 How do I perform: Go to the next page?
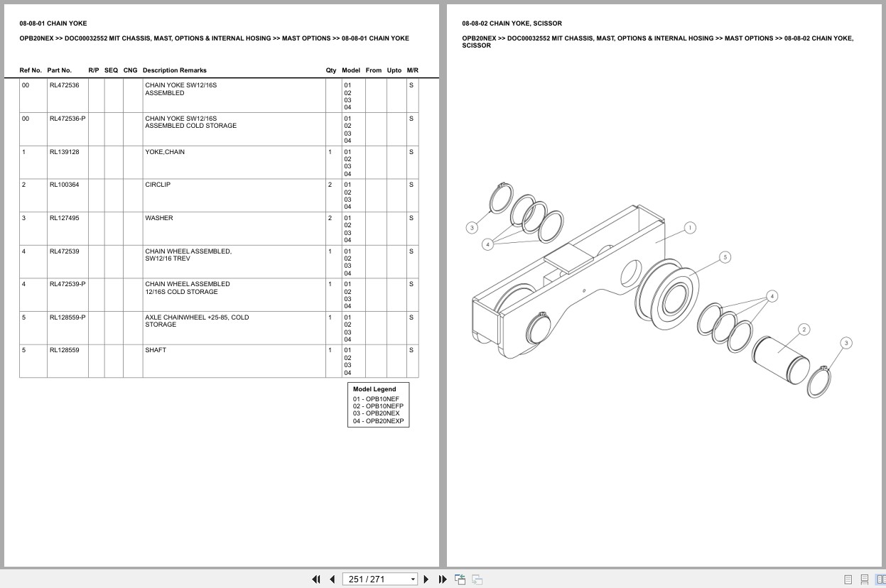pyautogui.click(x=426, y=579)
